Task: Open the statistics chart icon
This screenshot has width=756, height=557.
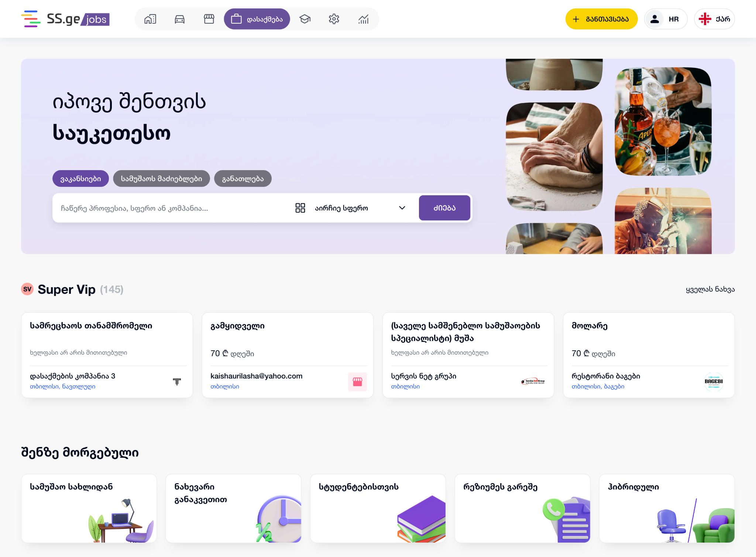Action: (x=363, y=19)
